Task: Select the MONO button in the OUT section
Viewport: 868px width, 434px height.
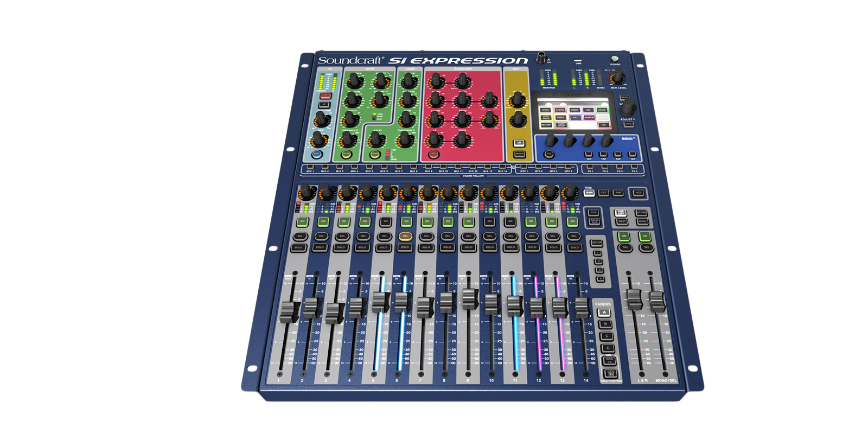Action: [x=519, y=154]
